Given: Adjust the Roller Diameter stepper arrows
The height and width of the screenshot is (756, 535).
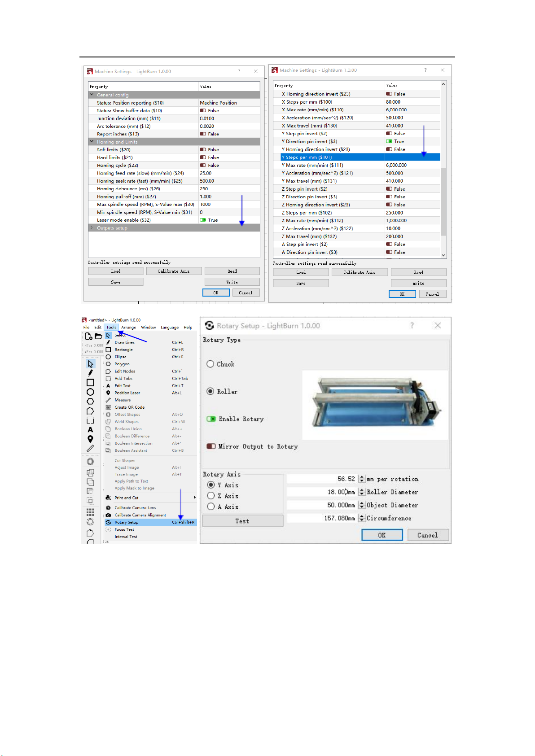Looking at the screenshot, I should 362,492.
